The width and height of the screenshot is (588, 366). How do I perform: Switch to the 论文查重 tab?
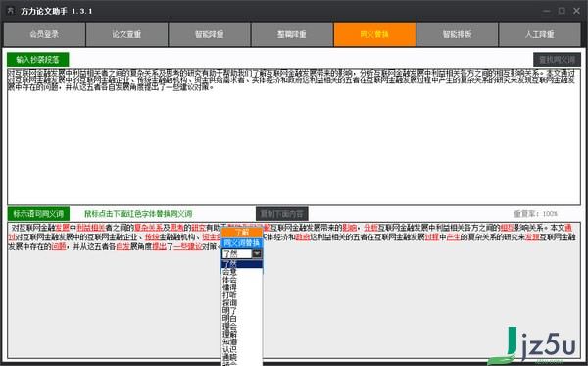pos(126,34)
